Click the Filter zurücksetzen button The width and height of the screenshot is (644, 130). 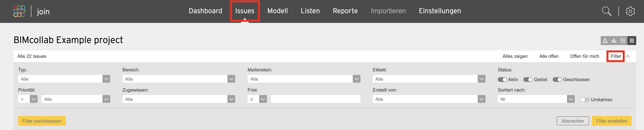(42, 121)
